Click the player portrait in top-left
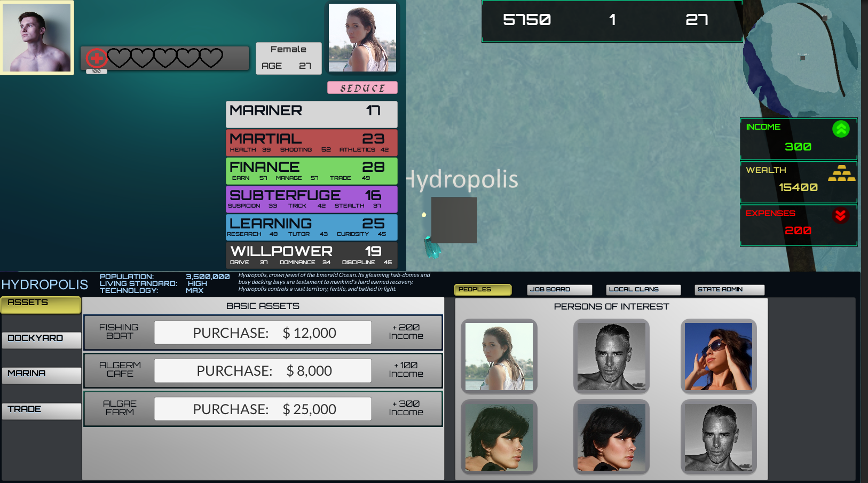 [x=37, y=37]
